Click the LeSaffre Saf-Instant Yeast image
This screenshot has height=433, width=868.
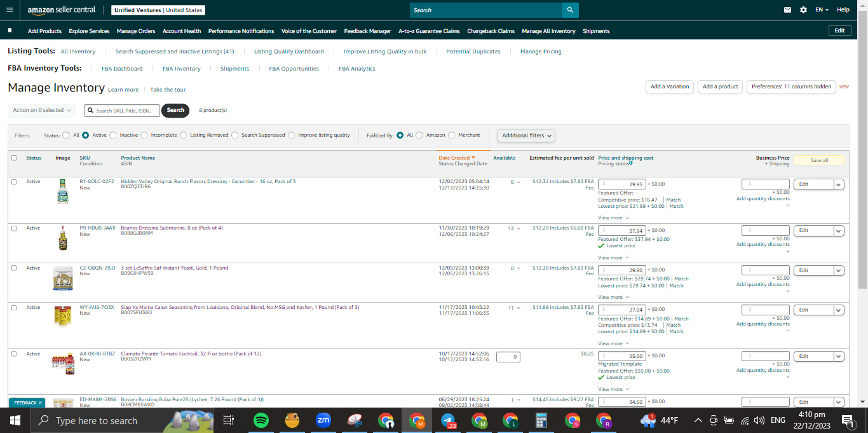[x=63, y=278]
